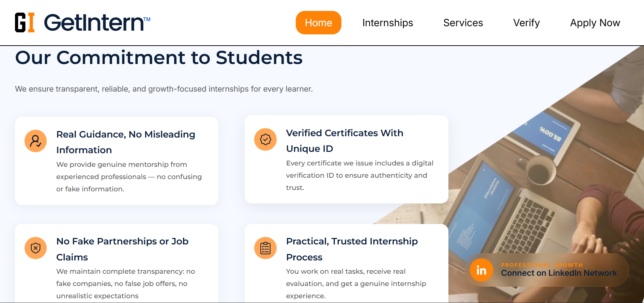Click the LinkedIn 'in' icon
This screenshot has height=303, width=644.
point(481,270)
